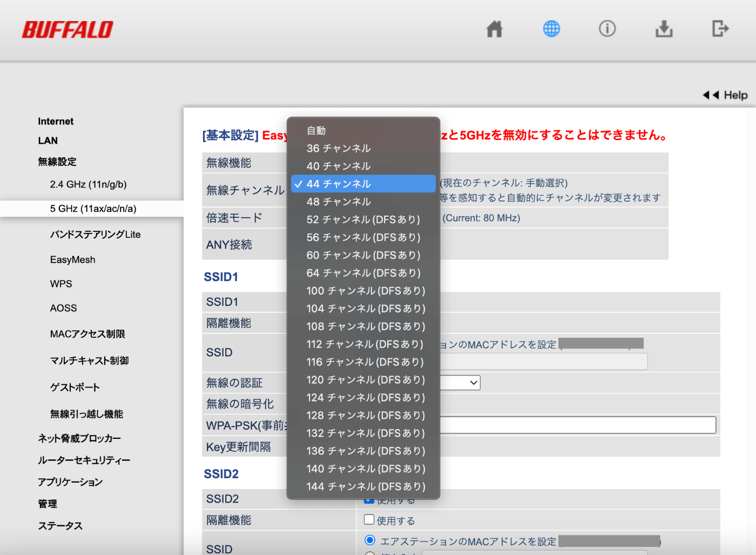Pick 132 チャンネル (DFSあり)
The image size is (756, 555).
363,433
